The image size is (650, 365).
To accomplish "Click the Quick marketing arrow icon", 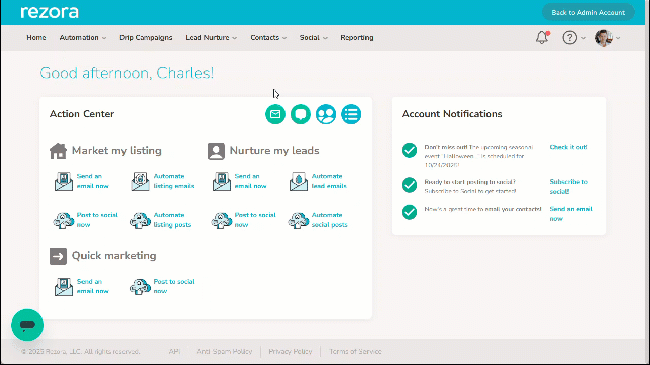I will pos(58,256).
